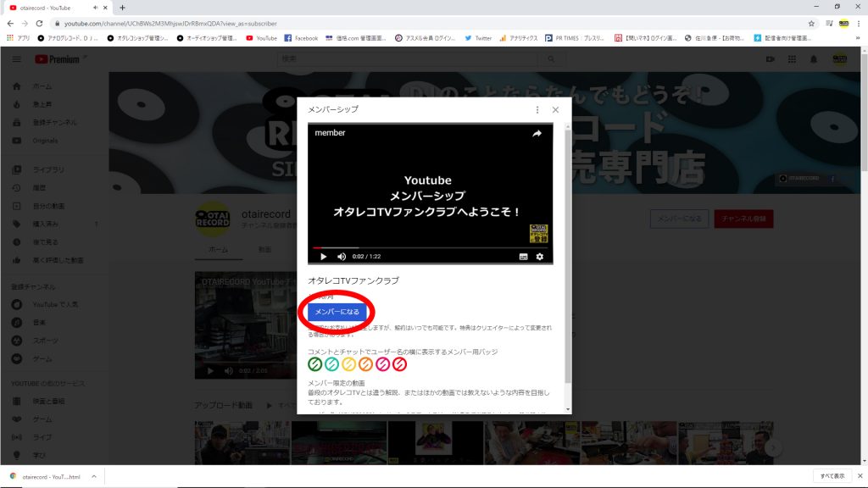
Task: Seek along the member video progress bar
Action: click(430, 248)
